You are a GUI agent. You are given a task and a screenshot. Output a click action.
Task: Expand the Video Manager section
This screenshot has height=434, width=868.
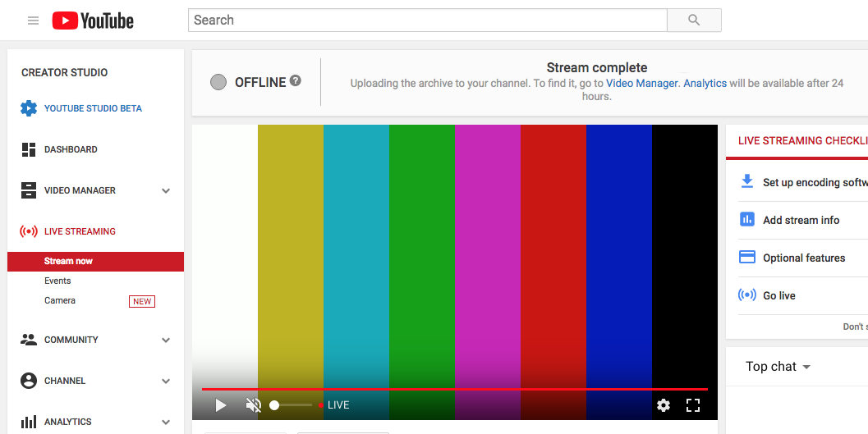click(166, 191)
